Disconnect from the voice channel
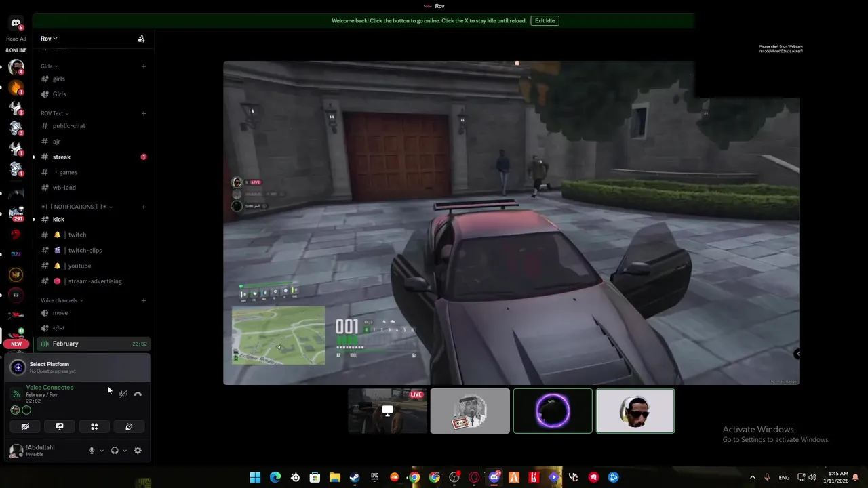 point(138,394)
